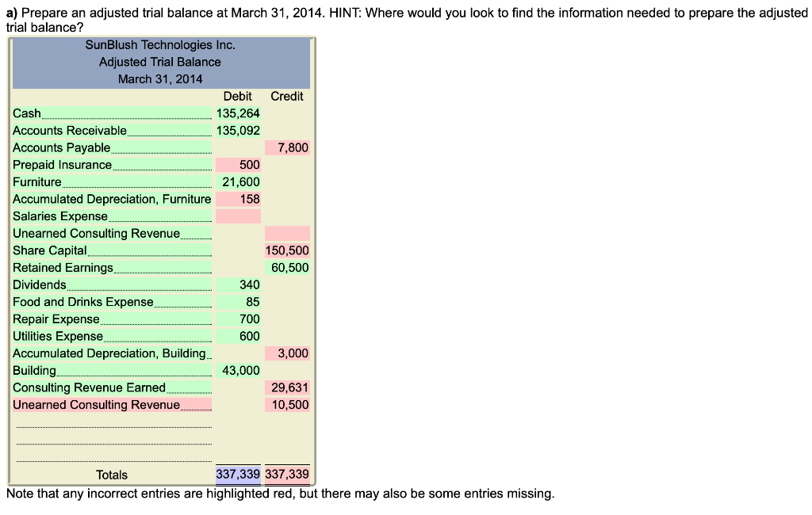The width and height of the screenshot is (812, 515).
Task: Click the Prepaid Insurance highlighted red cell
Action: [x=238, y=164]
